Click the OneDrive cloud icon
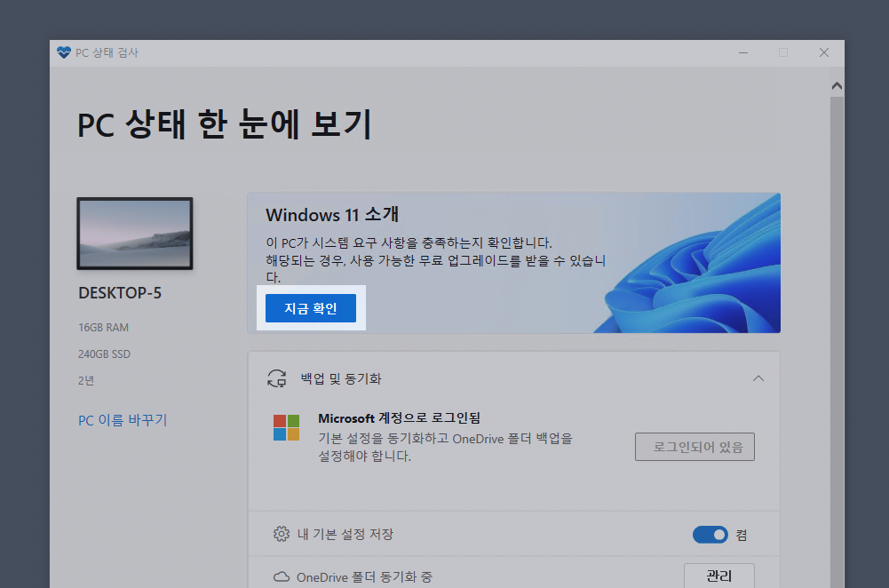Viewport: 889px width, 588px height. pyautogui.click(x=281, y=576)
